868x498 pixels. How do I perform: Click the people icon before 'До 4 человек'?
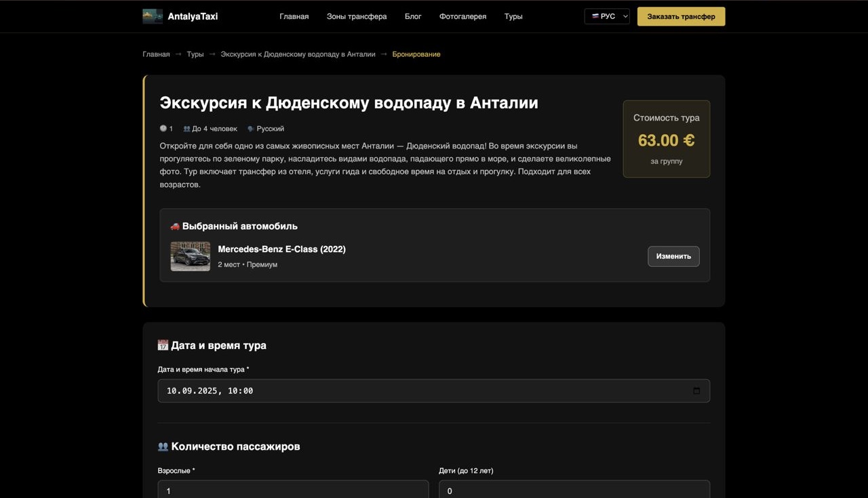coord(186,128)
